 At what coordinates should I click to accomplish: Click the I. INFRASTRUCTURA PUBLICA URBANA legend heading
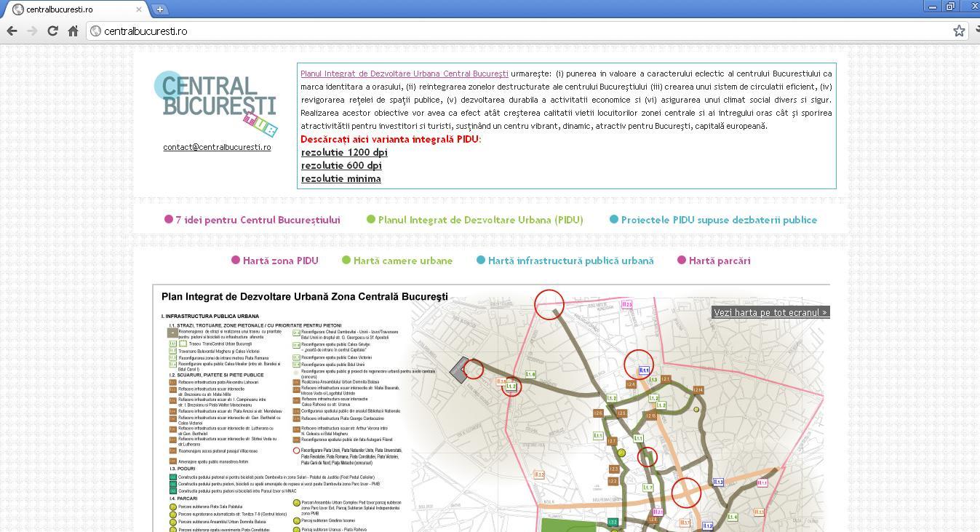click(x=210, y=317)
